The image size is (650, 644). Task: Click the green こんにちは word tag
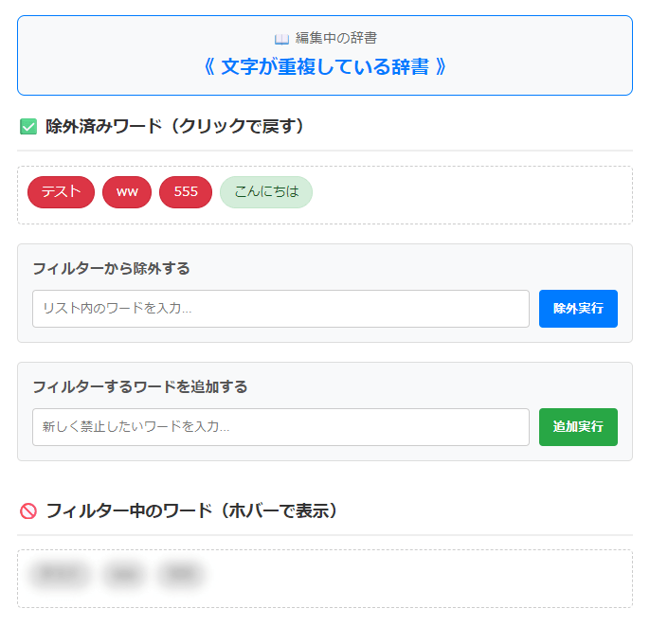[266, 191]
